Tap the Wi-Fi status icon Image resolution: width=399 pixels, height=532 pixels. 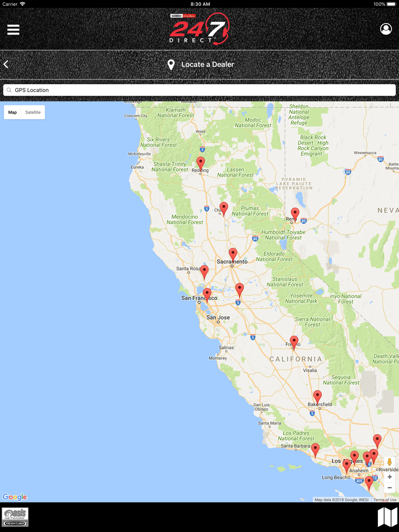pyautogui.click(x=23, y=4)
